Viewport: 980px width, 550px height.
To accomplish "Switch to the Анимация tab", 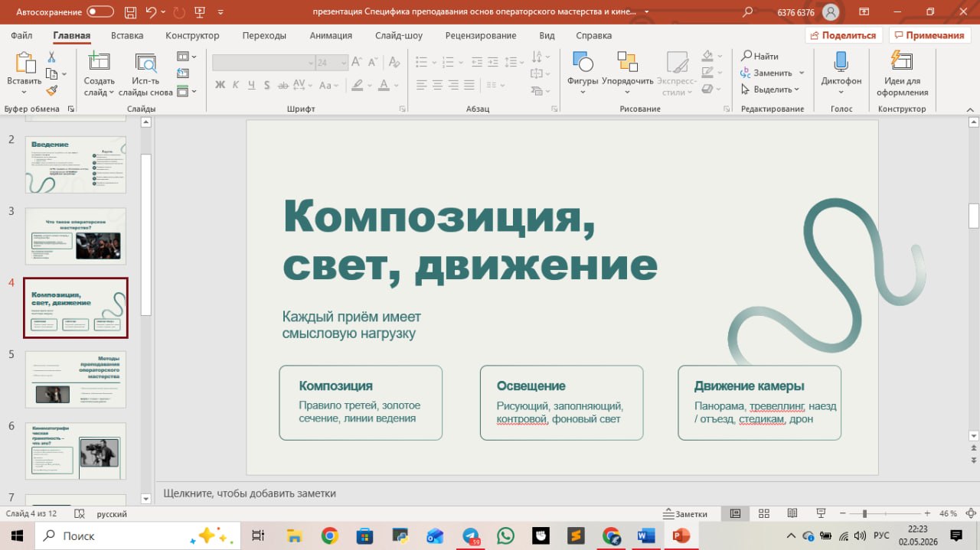I will coord(331,35).
